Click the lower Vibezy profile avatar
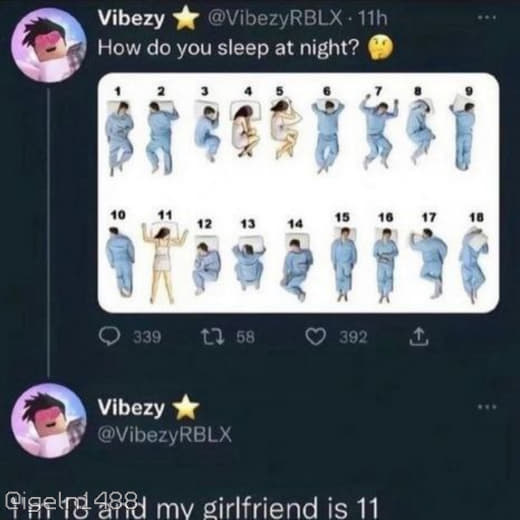Viewport: 520px width, 520px height. coord(49,421)
